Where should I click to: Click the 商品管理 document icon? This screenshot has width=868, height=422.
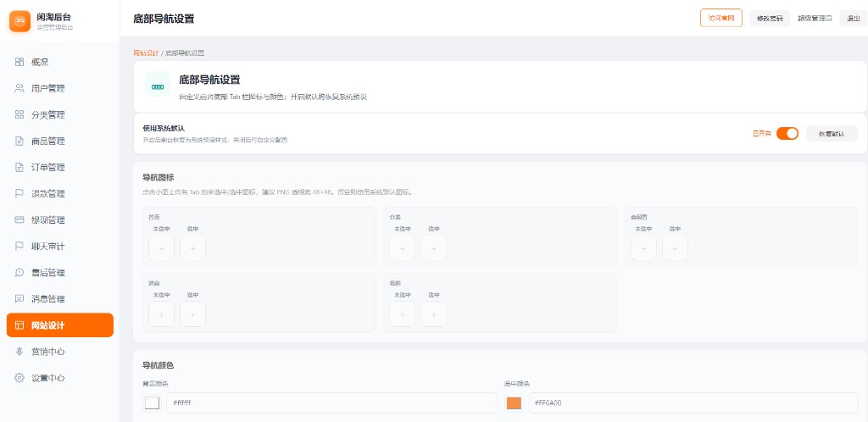pyautogui.click(x=19, y=141)
